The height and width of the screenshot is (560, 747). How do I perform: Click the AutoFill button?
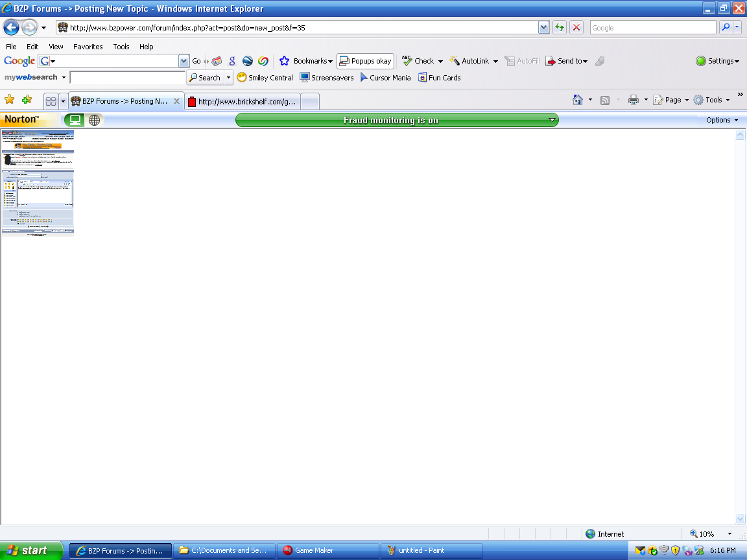click(522, 61)
